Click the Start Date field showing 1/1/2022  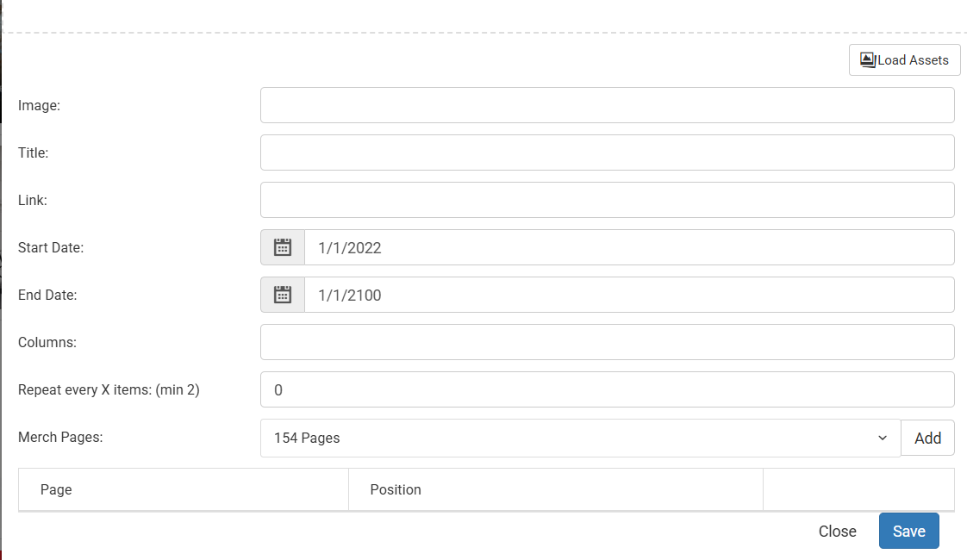point(630,247)
